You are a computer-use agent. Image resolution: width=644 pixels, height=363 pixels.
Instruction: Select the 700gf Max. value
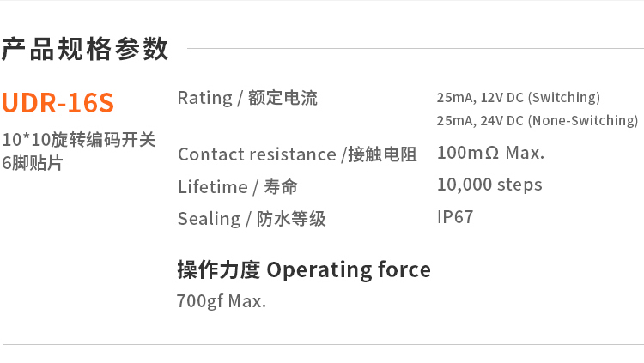click(222, 301)
